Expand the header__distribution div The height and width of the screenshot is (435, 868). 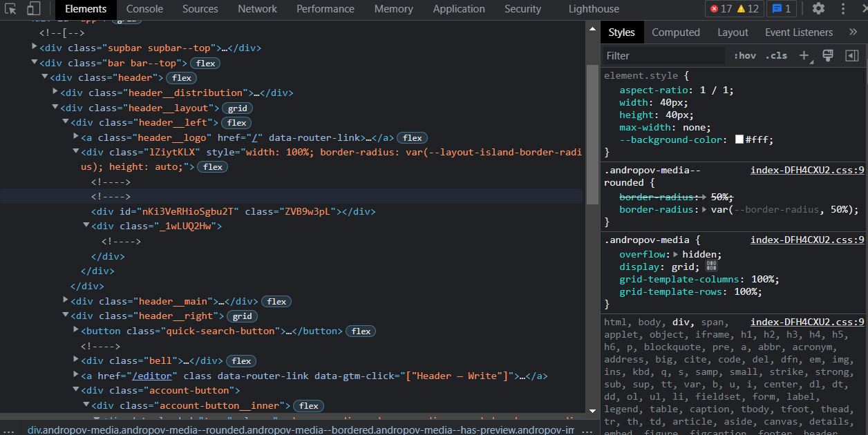55,92
